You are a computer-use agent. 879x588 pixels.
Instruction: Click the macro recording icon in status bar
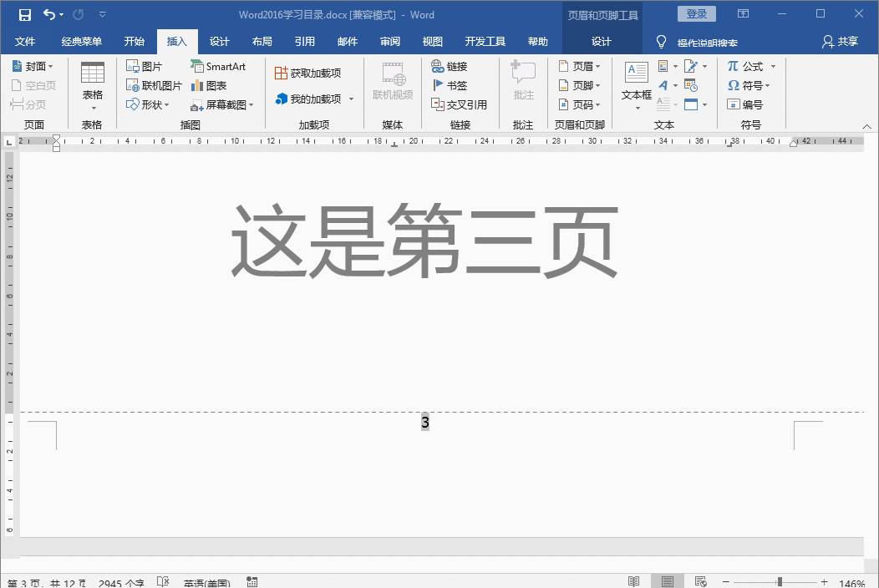point(252,582)
